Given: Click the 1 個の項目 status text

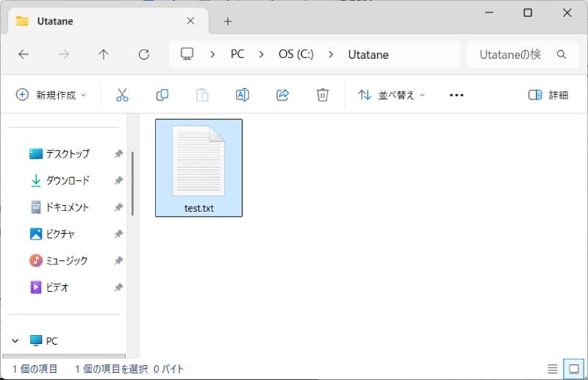Looking at the screenshot, I should [35, 369].
